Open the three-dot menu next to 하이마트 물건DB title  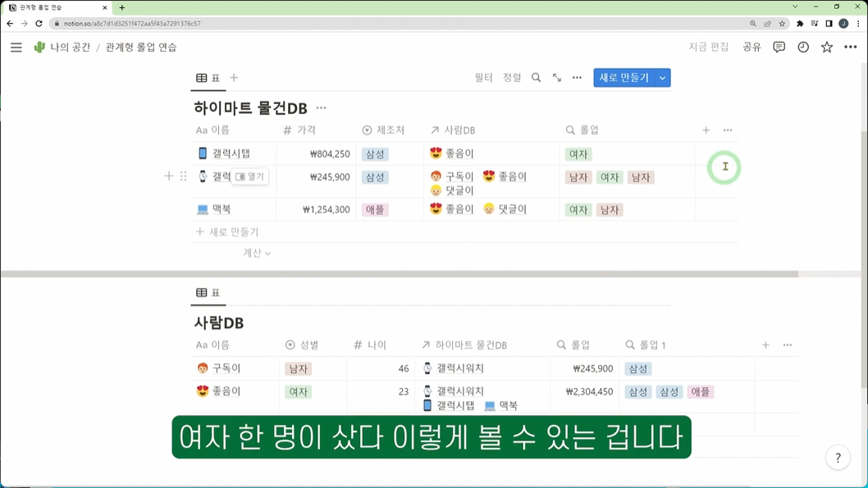(321, 108)
